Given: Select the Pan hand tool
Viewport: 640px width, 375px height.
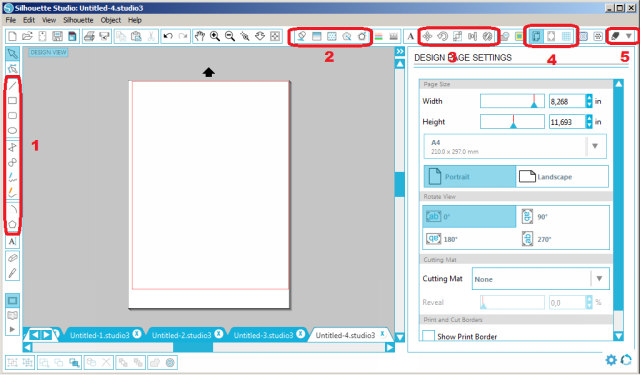Looking at the screenshot, I should pos(200,36).
